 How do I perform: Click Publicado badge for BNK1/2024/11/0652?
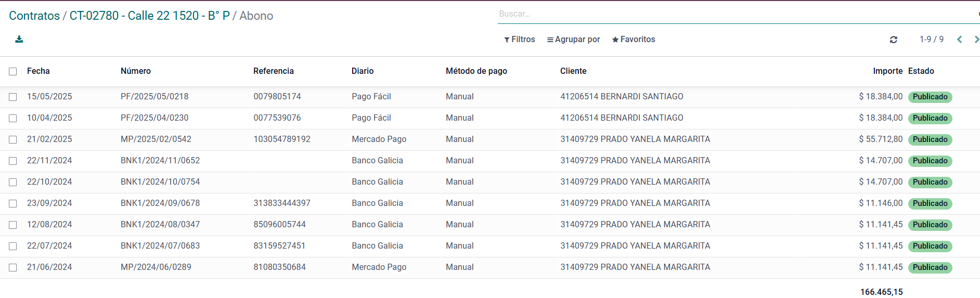click(x=930, y=161)
